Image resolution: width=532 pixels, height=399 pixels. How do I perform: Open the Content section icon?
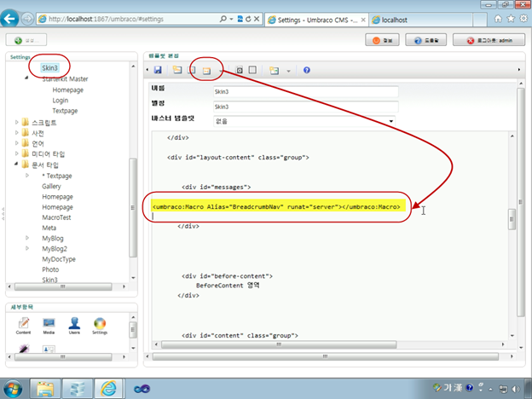(23, 326)
